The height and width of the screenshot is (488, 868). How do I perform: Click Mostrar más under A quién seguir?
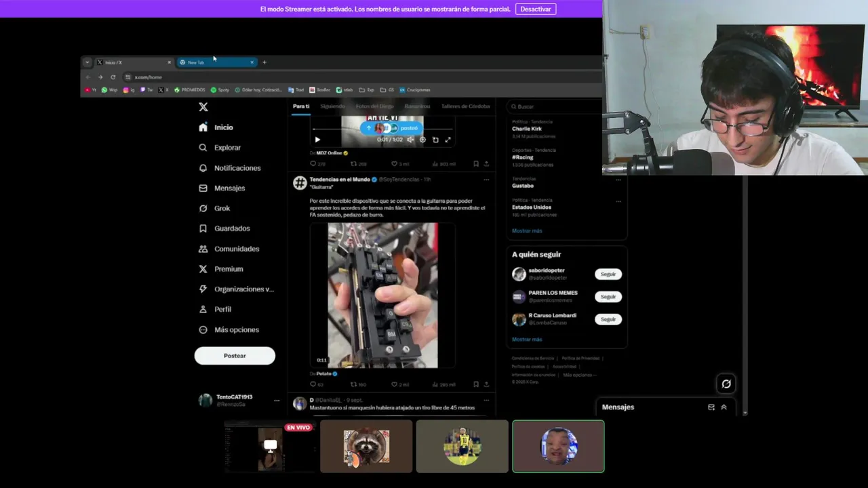tap(527, 340)
